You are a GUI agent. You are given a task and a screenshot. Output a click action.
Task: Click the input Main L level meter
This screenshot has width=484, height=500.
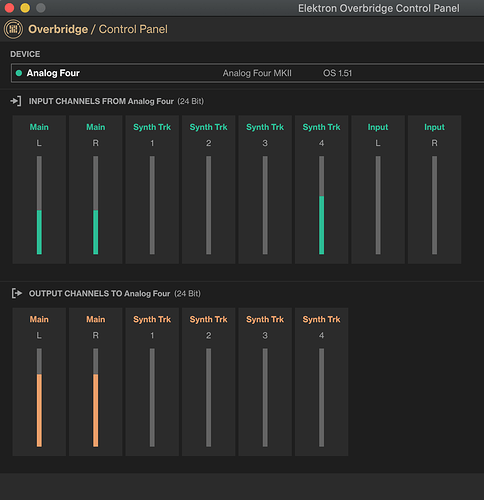point(39,205)
